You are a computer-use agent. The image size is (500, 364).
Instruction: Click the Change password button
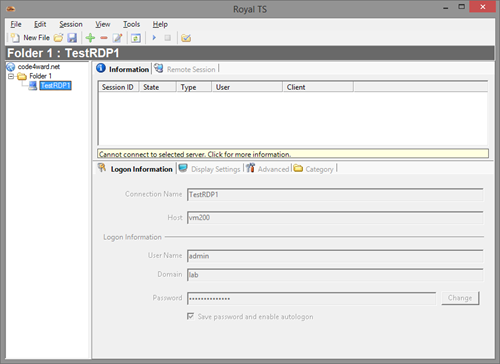[x=460, y=298]
